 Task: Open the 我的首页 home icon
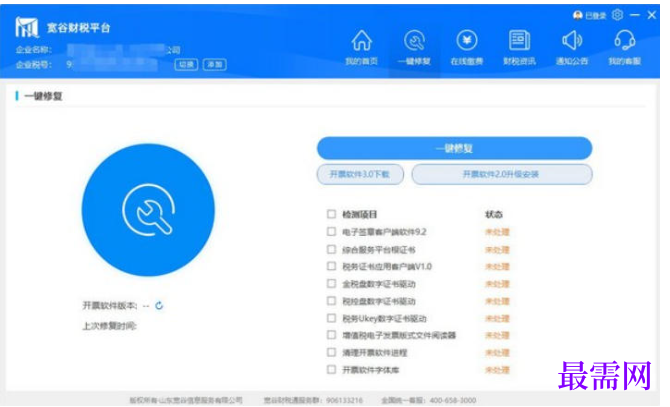pos(361,41)
